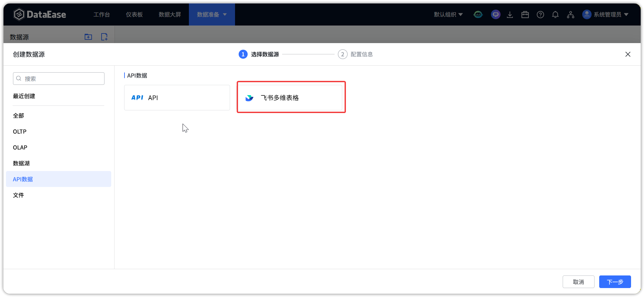Select 数据湖 category
This screenshot has width=644, height=297.
[58, 163]
